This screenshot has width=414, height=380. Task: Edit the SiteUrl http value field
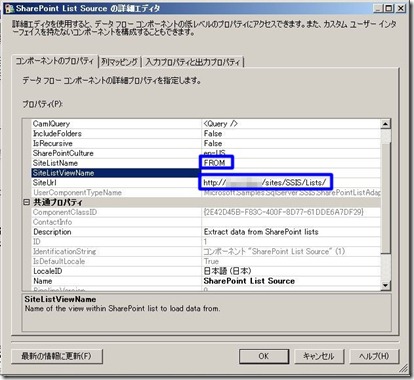pos(291,183)
